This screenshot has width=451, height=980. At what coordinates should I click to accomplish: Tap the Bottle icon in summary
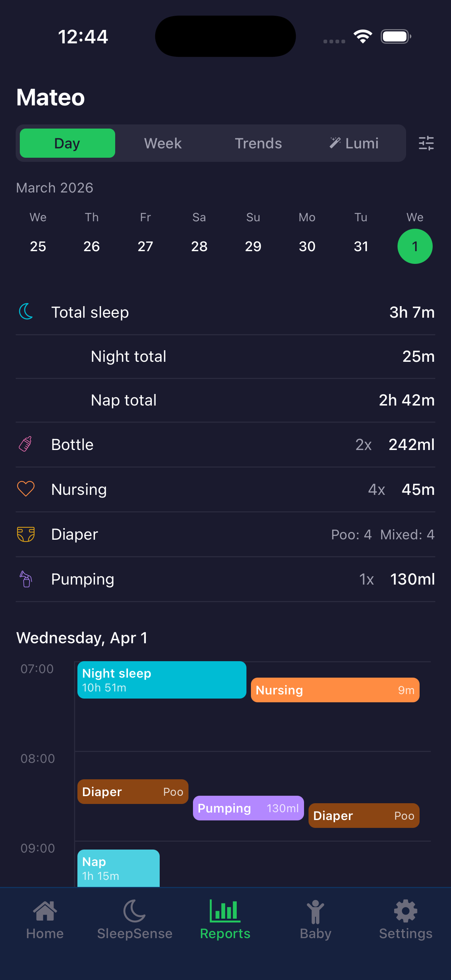(x=25, y=444)
